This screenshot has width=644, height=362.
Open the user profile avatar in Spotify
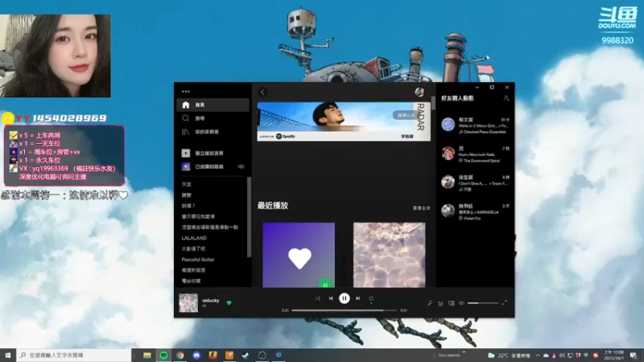coord(419,92)
